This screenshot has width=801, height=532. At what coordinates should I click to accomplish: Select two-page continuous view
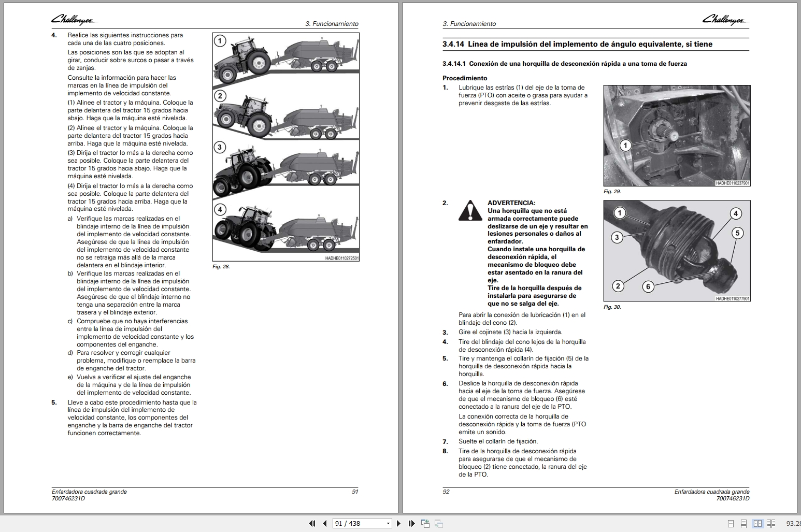click(771, 524)
